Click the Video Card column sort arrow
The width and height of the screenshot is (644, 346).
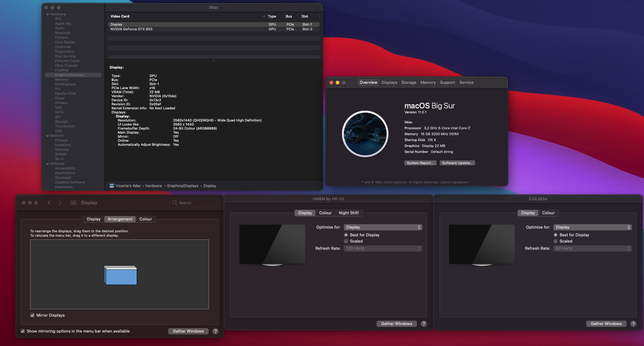264,17
